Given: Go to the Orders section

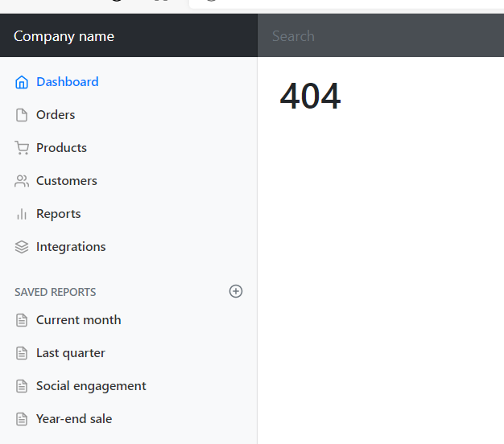Looking at the screenshot, I should tap(56, 115).
